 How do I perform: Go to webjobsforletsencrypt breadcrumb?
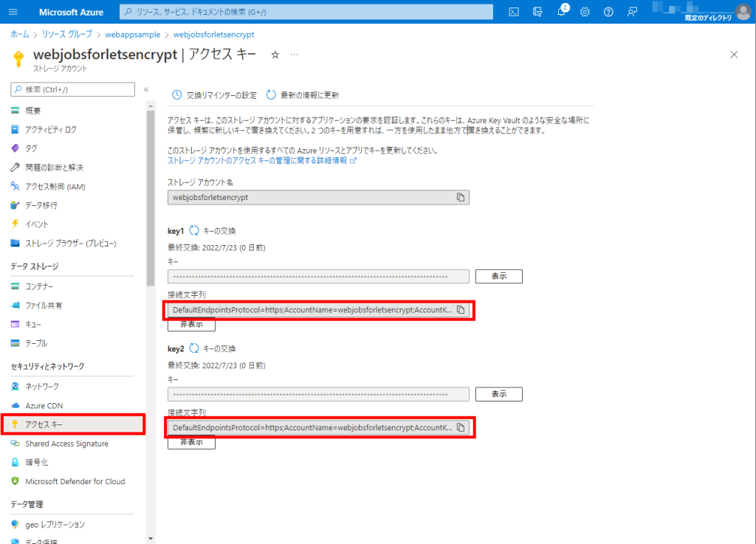tap(213, 34)
